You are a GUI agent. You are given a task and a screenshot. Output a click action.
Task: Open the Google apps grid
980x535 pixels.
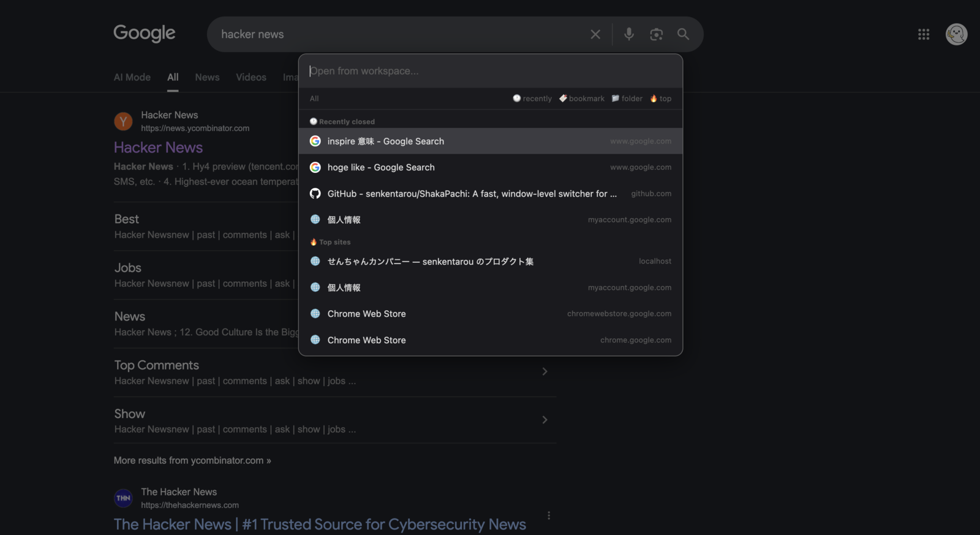click(924, 34)
